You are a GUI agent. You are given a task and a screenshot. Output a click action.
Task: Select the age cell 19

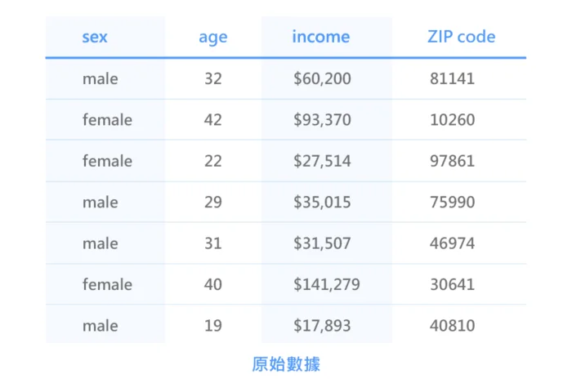click(213, 326)
